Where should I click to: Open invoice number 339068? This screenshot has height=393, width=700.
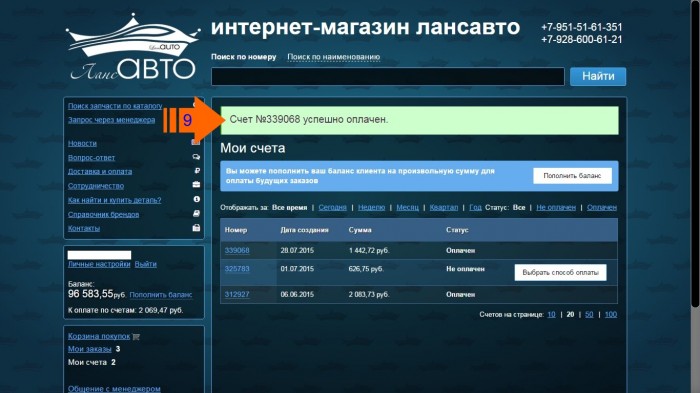[237, 250]
